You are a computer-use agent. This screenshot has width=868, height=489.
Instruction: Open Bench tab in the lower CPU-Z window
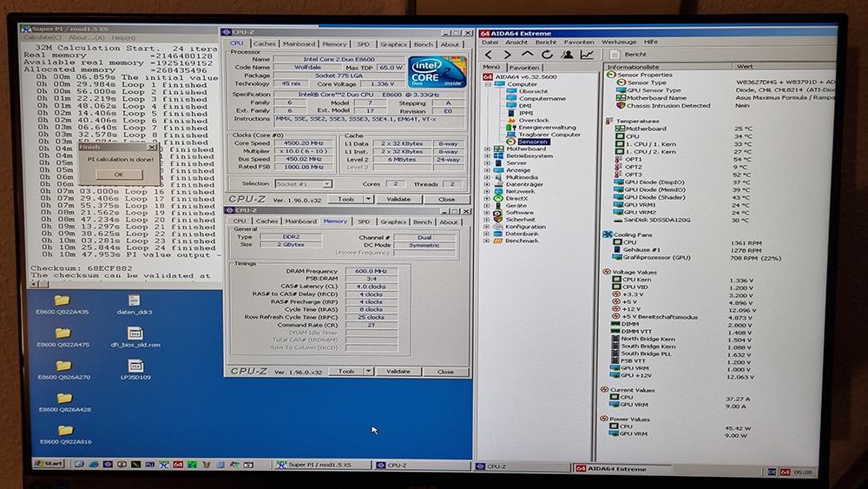423,221
